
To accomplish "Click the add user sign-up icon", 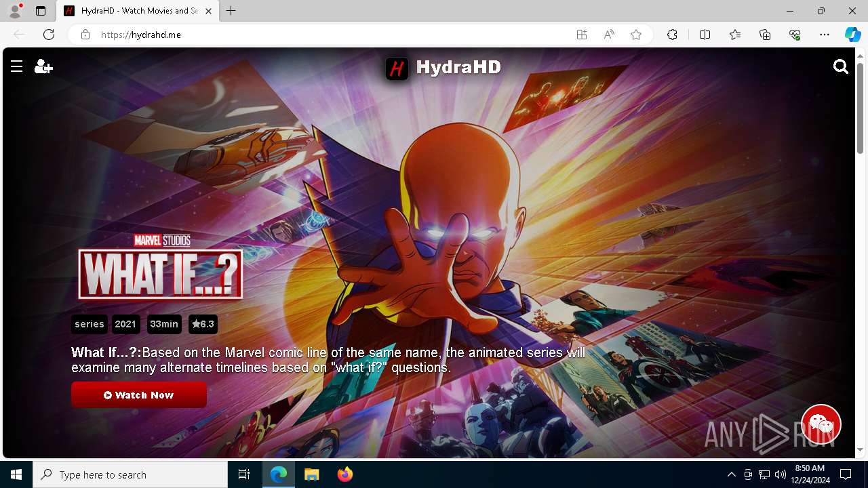I will click(x=43, y=66).
